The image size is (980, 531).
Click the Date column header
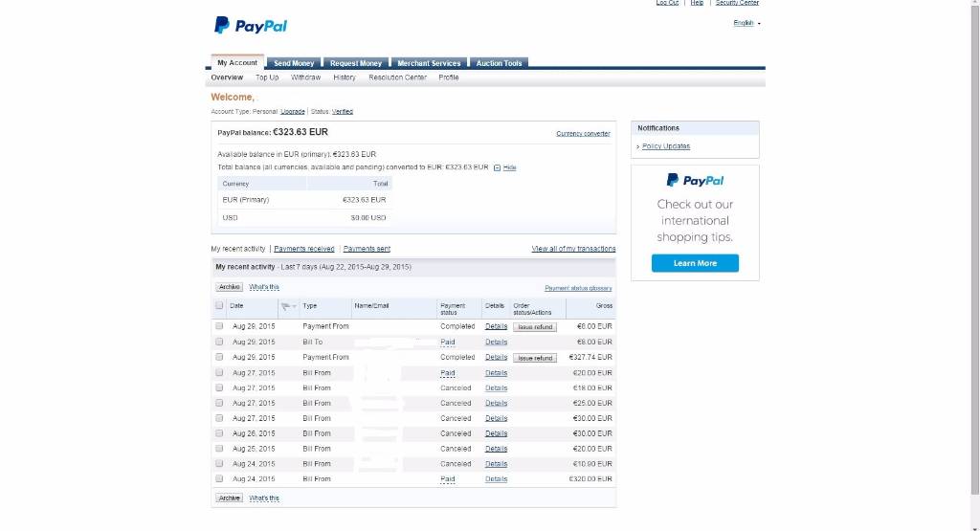tap(236, 306)
